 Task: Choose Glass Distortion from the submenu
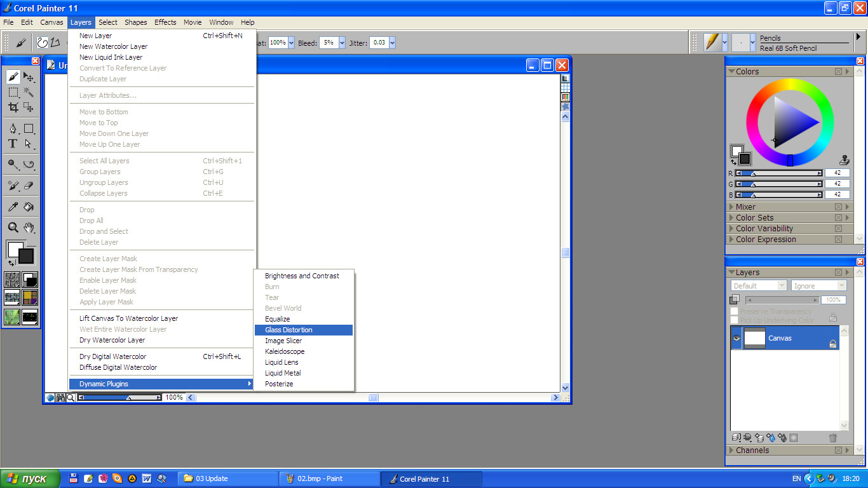pyautogui.click(x=288, y=330)
